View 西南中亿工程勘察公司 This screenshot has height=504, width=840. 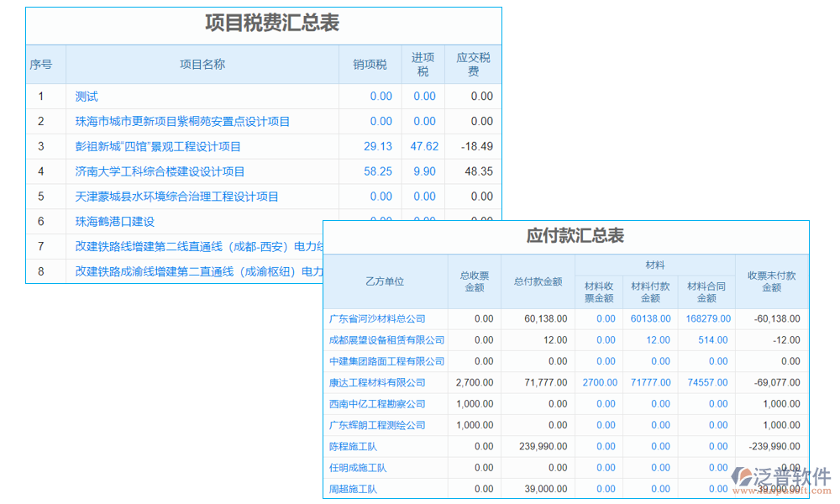(x=379, y=403)
